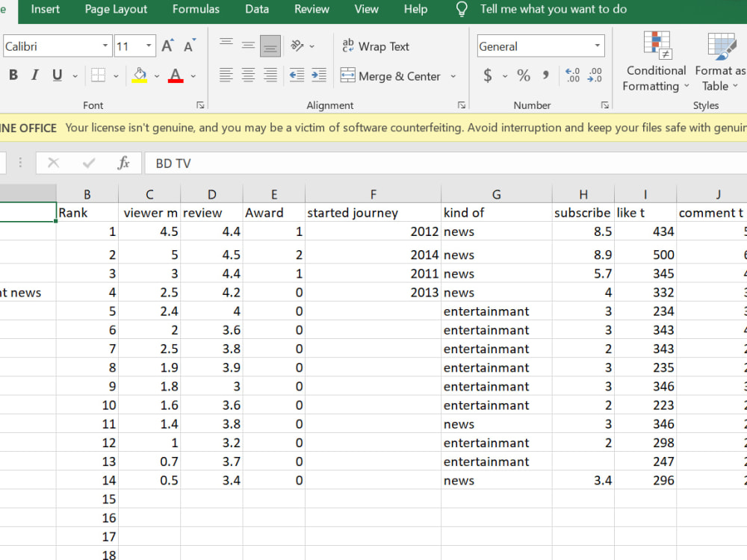Toggle center alignment

[x=247, y=75]
